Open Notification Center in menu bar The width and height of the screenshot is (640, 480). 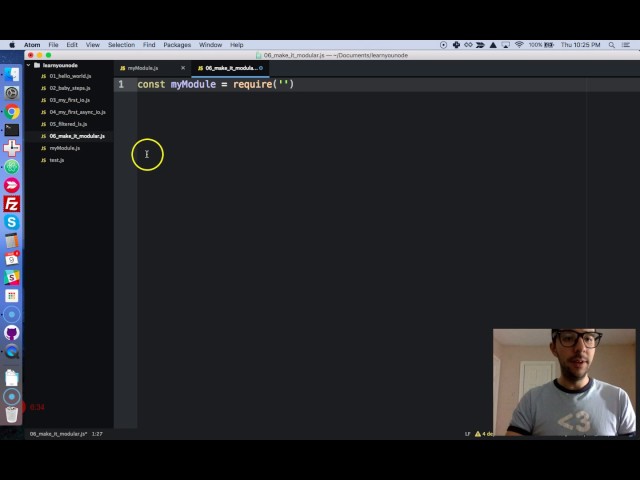626,45
